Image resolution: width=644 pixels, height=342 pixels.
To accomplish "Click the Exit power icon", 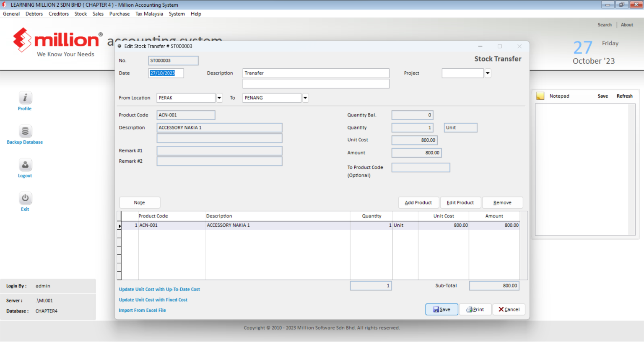I will 25,198.
